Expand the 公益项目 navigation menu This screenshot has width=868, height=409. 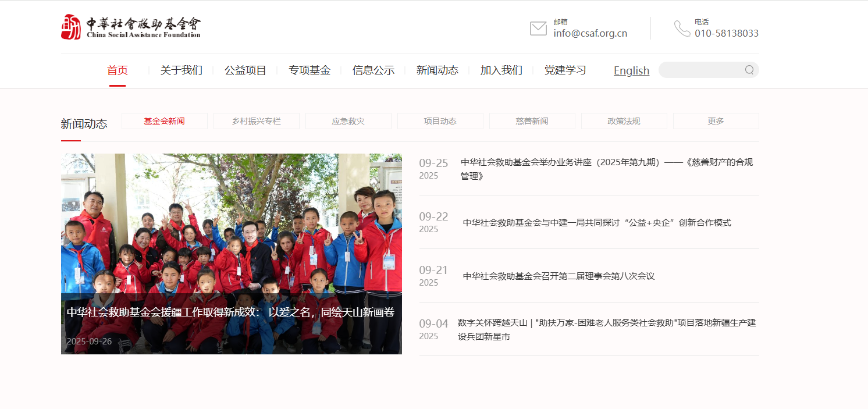[x=246, y=70]
